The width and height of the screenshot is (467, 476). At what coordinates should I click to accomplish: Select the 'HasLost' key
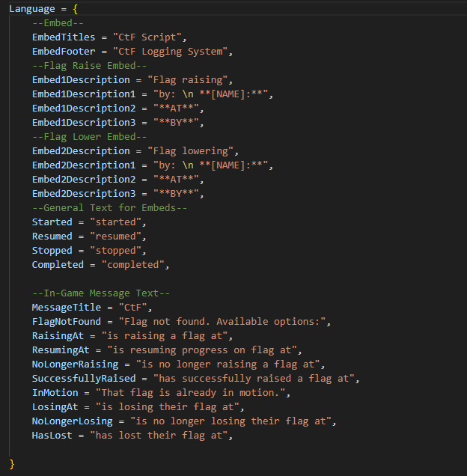[52, 436]
